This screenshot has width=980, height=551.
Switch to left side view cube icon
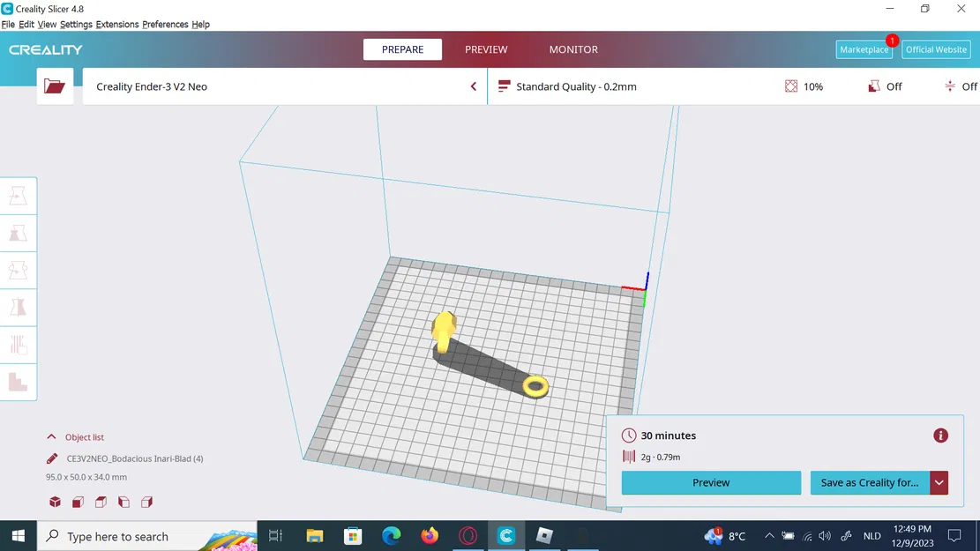tap(123, 502)
